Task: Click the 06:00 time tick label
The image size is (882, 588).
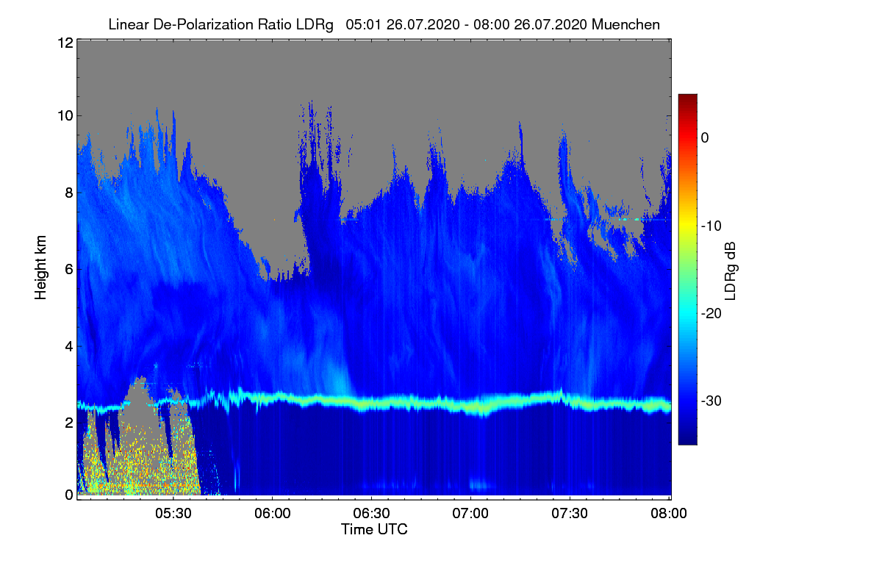Action: click(272, 514)
